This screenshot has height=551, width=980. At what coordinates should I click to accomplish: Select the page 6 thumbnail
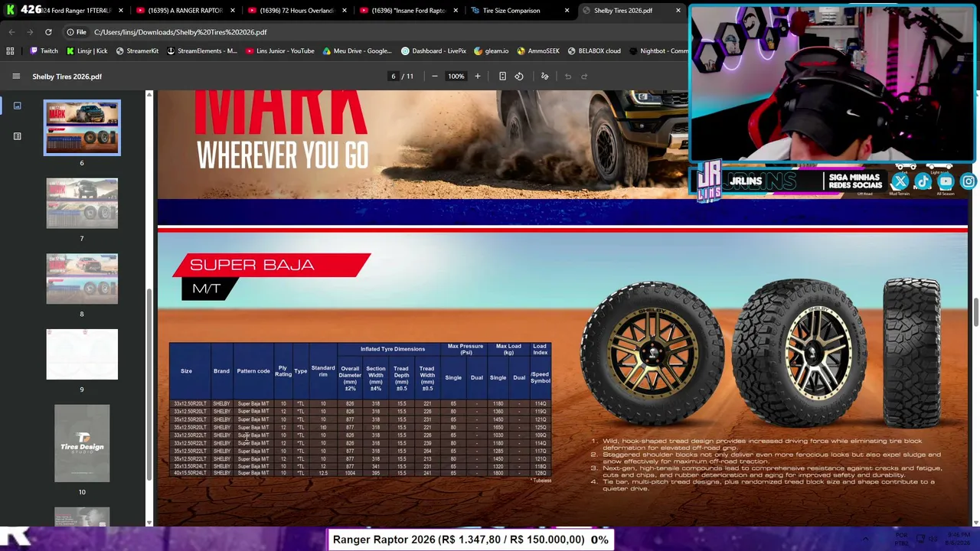(82, 127)
